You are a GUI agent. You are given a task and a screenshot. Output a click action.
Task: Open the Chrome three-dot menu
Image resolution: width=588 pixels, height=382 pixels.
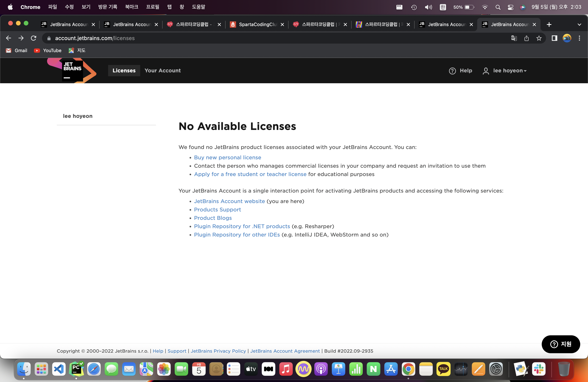click(x=579, y=38)
